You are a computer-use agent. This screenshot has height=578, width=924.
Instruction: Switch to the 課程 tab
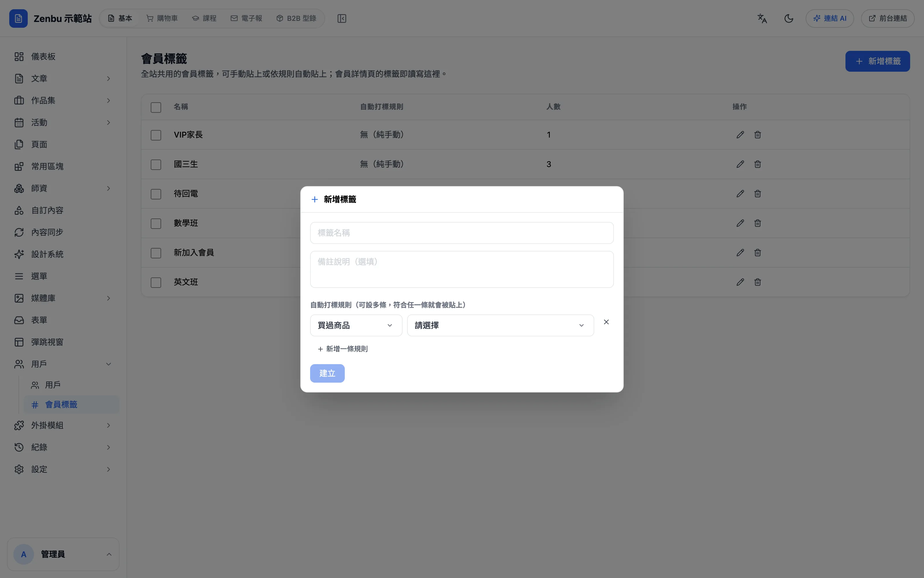click(204, 18)
